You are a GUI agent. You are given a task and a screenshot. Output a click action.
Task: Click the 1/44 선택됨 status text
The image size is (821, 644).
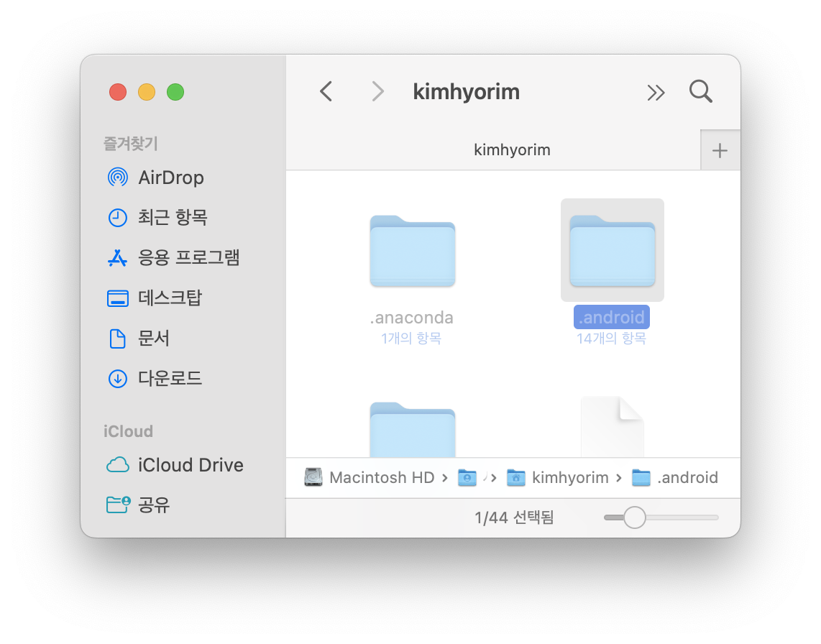click(x=514, y=517)
